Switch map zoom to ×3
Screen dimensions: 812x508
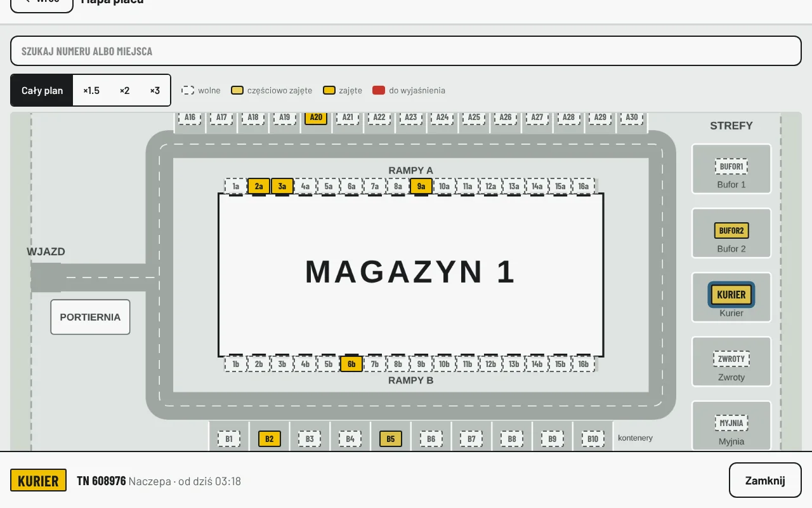tap(155, 90)
